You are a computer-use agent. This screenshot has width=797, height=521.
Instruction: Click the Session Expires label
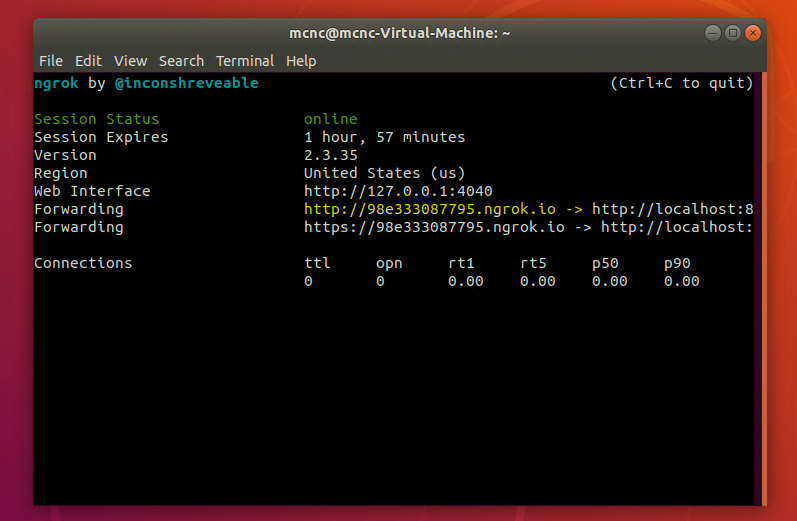coord(101,137)
